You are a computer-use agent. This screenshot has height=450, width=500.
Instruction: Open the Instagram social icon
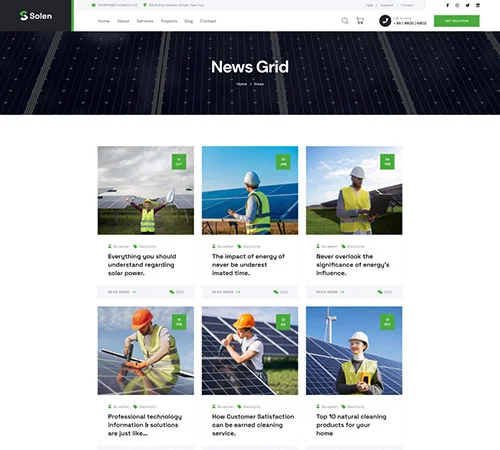pos(457,5)
